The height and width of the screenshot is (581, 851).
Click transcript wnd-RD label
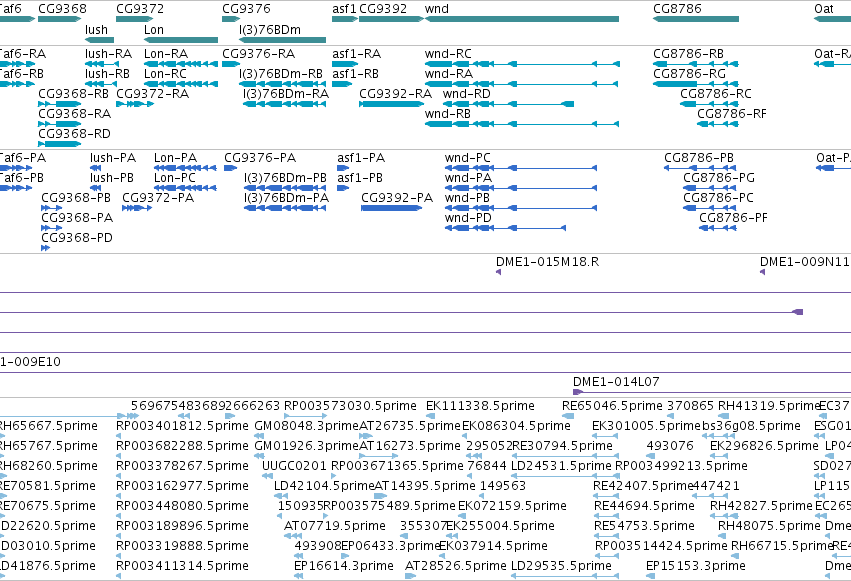(467, 94)
